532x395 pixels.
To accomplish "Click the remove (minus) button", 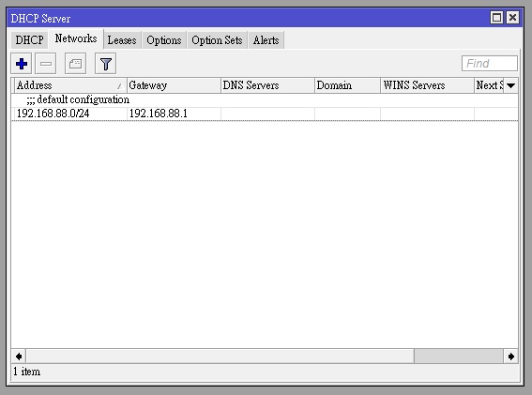I will pos(45,64).
